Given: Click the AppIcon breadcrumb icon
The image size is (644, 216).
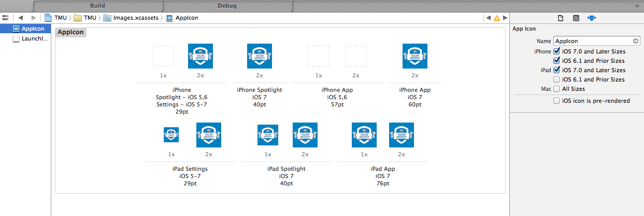Looking at the screenshot, I should [170, 18].
